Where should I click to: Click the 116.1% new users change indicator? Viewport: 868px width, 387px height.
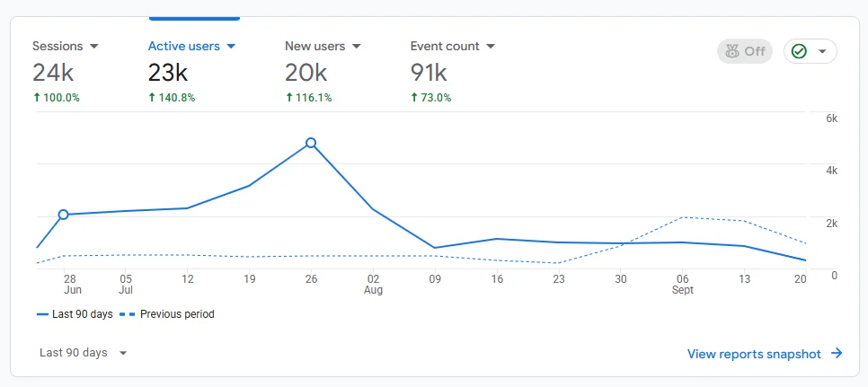tap(308, 98)
